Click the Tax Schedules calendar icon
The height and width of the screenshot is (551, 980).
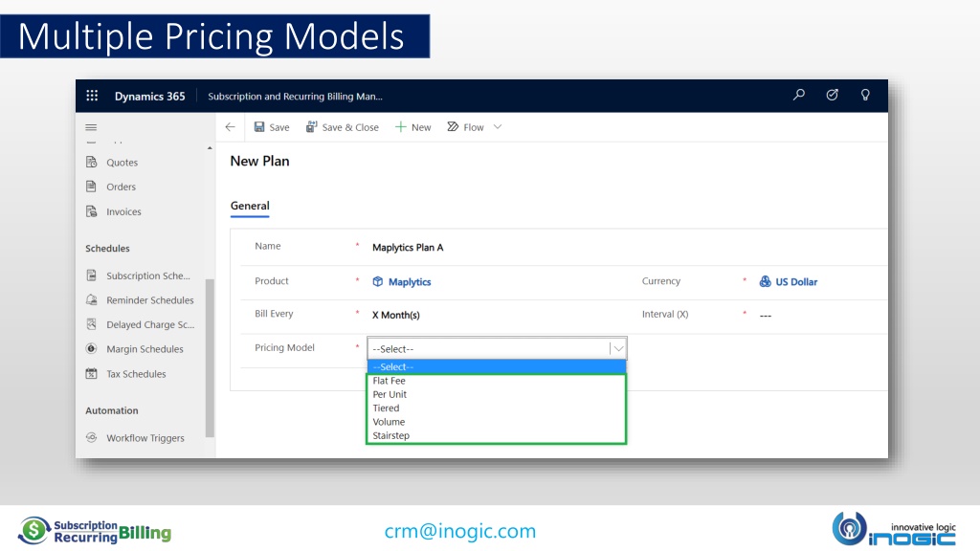[x=91, y=374]
